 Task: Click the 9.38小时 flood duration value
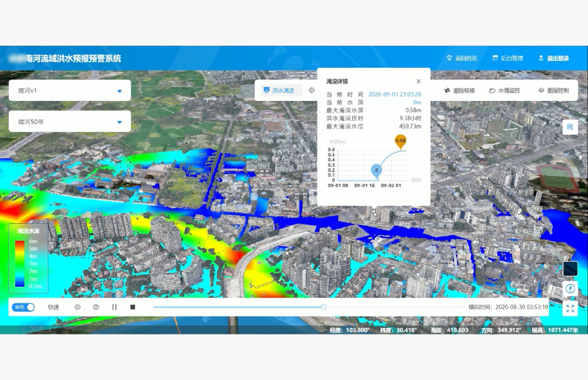[410, 118]
